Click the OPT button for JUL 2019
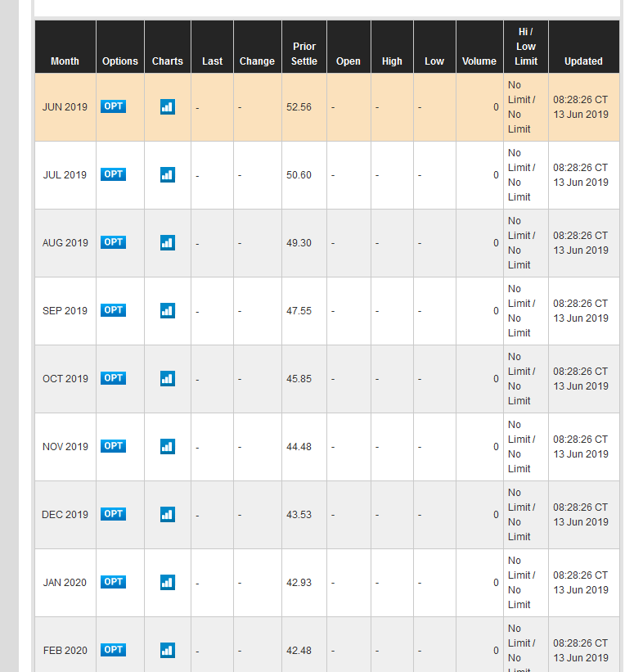Screen dimensions: 625x672 point(113,174)
